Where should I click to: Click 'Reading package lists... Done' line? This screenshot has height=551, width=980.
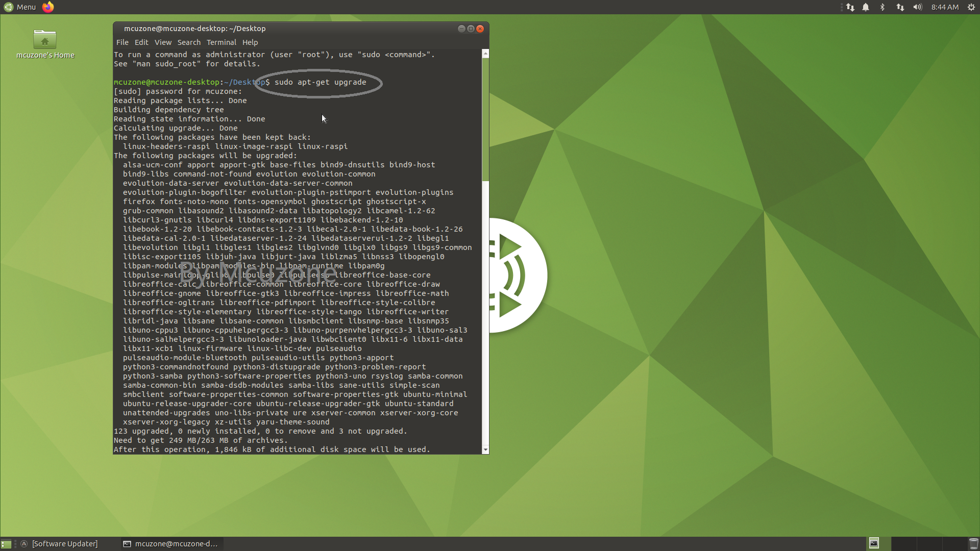point(180,101)
